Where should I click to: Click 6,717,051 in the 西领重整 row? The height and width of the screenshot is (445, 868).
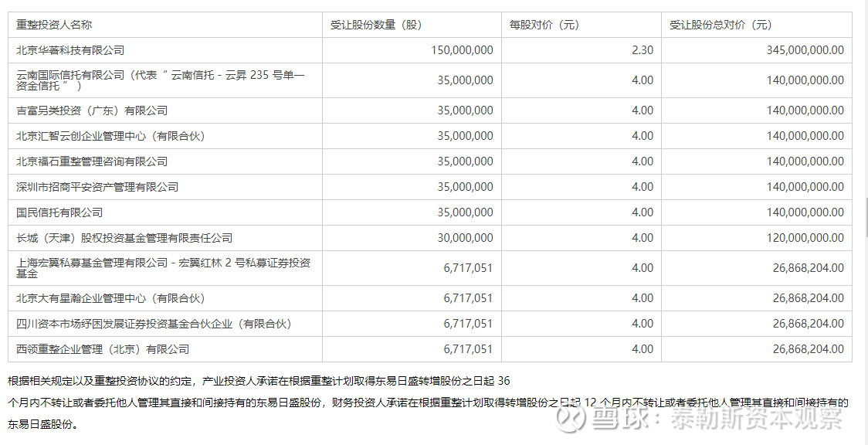pyautogui.click(x=468, y=349)
